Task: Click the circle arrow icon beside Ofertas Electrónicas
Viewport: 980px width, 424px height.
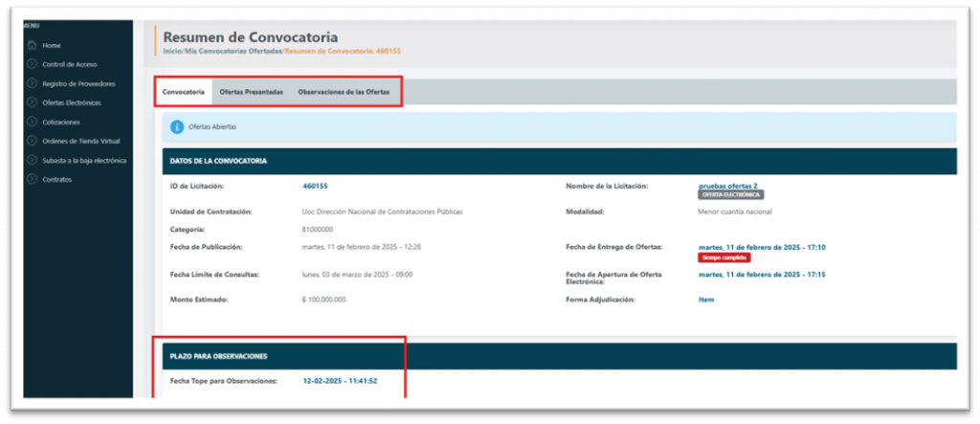Action: coord(32,102)
